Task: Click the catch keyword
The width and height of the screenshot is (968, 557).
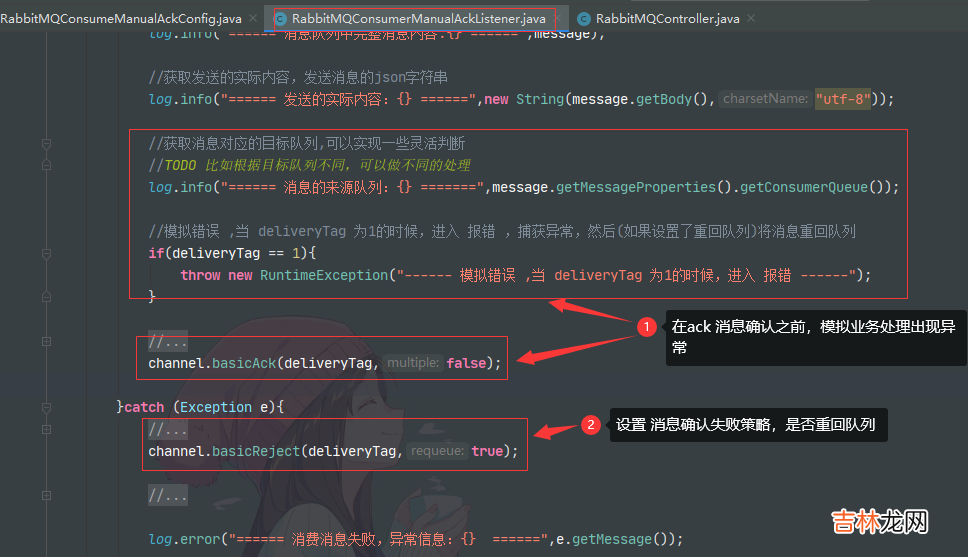Action: [x=144, y=408]
